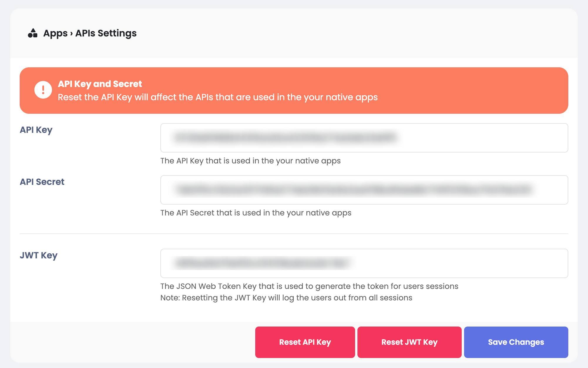Click the 'API Key and Secret' banner heading
The height and width of the screenshot is (368, 588).
(x=100, y=84)
